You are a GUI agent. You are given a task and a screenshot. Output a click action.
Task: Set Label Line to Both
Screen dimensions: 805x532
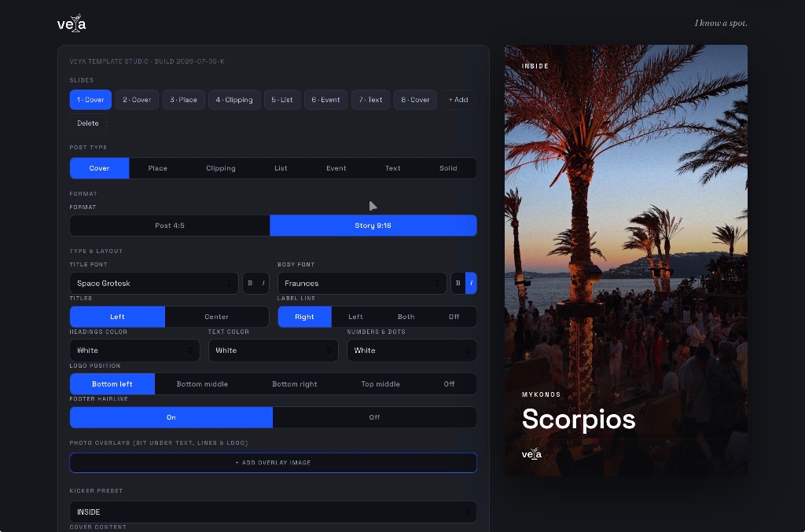click(x=406, y=317)
